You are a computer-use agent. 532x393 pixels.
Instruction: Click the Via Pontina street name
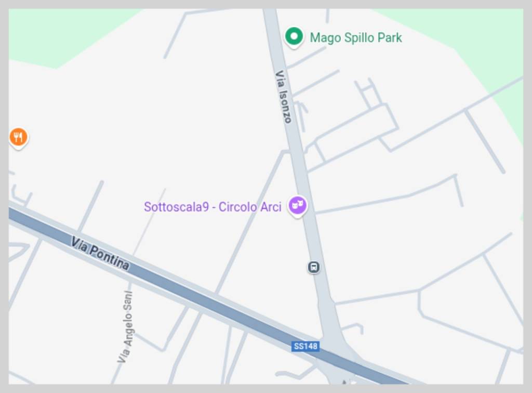(100, 254)
